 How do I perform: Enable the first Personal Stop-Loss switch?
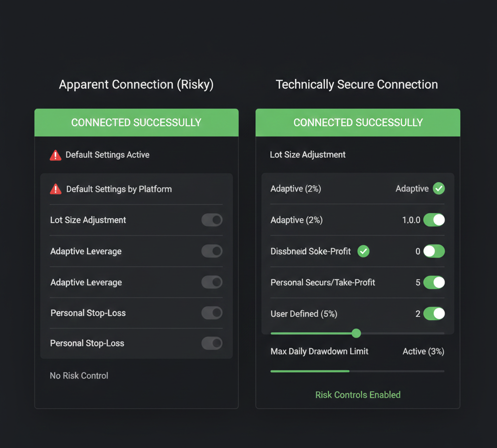212,313
